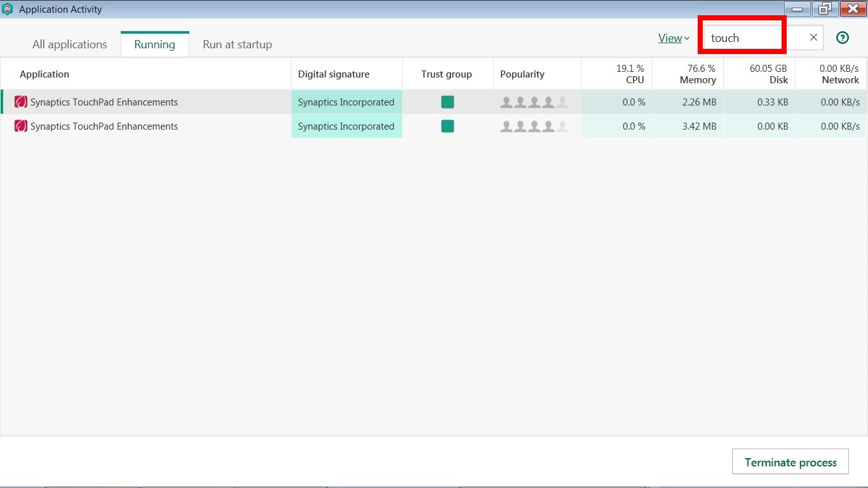The image size is (868, 488).
Task: Click Synaptics Incorporated signature in second row
Action: point(346,126)
